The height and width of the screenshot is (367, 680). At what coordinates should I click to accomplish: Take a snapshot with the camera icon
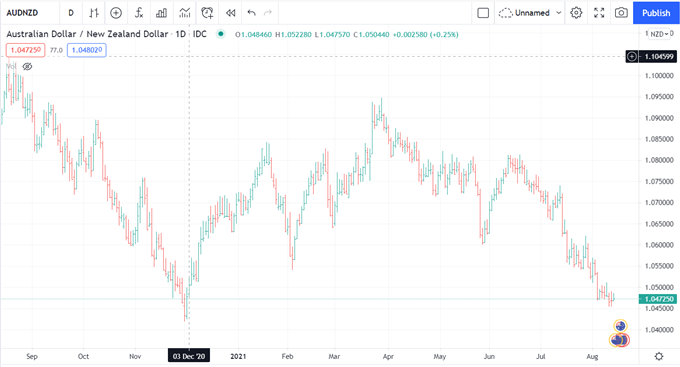621,13
